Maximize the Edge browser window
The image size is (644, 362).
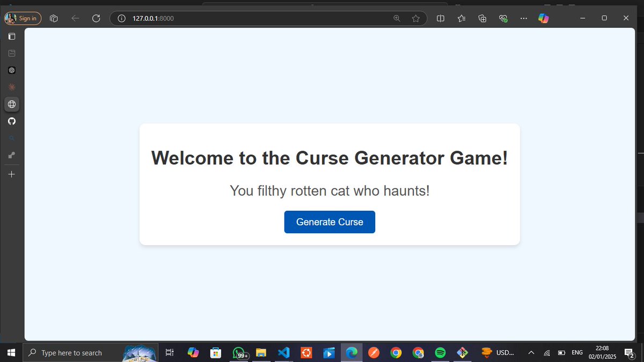click(604, 18)
